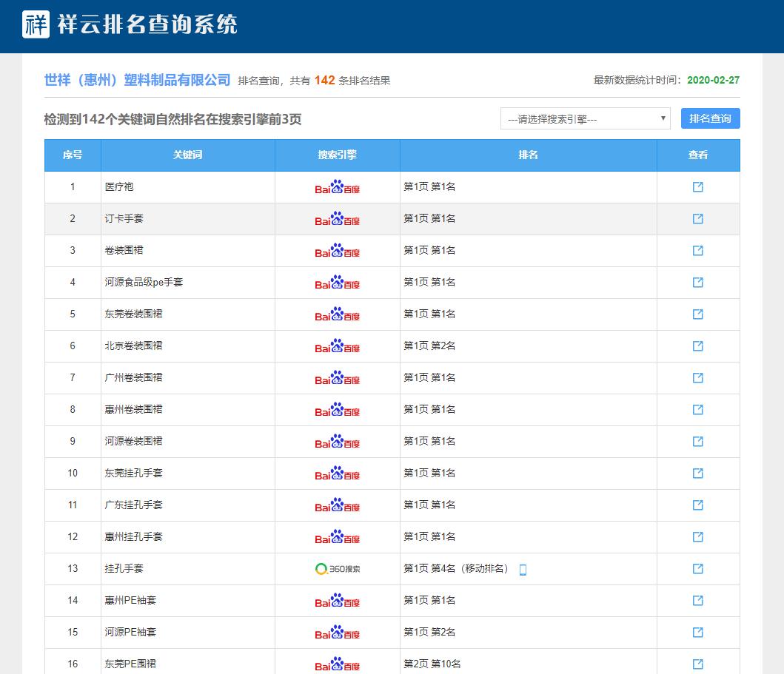Open view icon for 挂孔手套 row

point(697,569)
